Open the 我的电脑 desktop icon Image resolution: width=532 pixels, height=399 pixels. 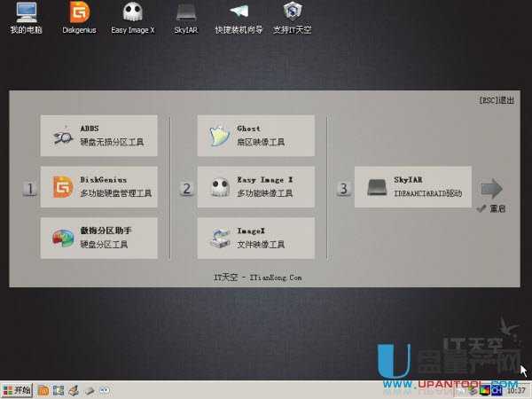point(27,17)
